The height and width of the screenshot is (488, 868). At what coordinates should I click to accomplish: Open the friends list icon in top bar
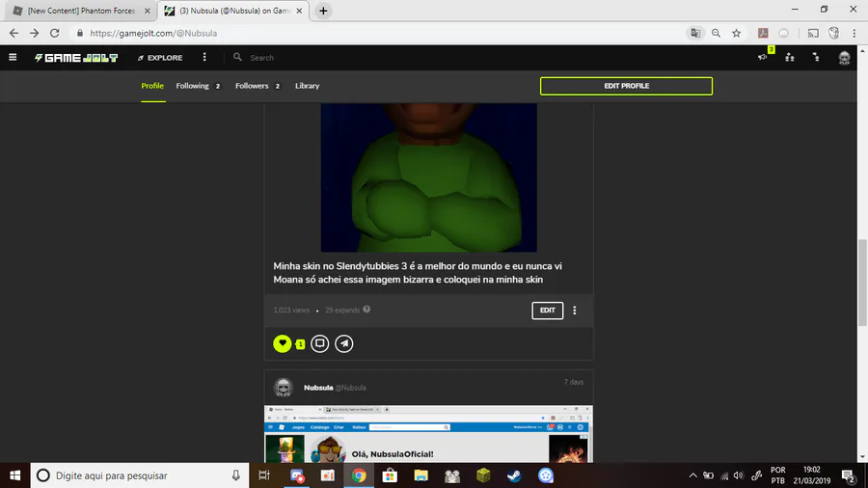[789, 57]
